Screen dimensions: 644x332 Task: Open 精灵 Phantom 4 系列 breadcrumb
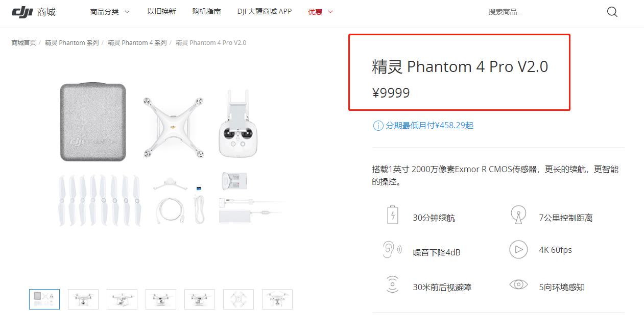coord(137,43)
